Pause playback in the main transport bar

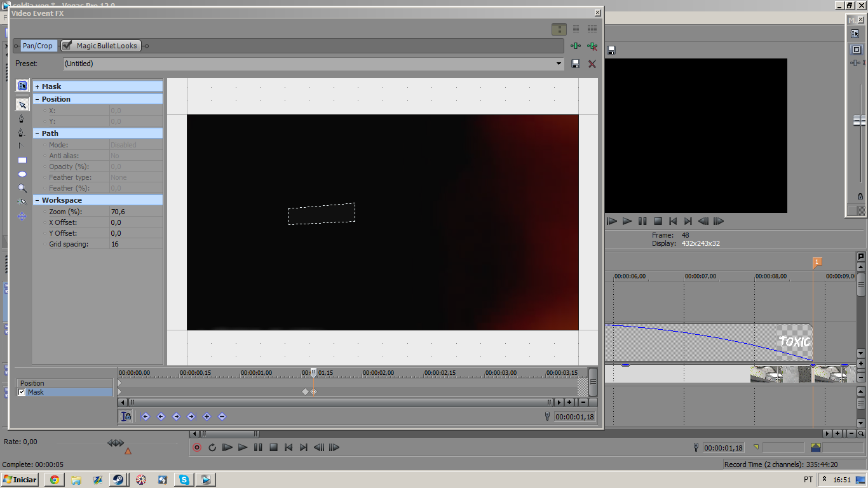(258, 447)
